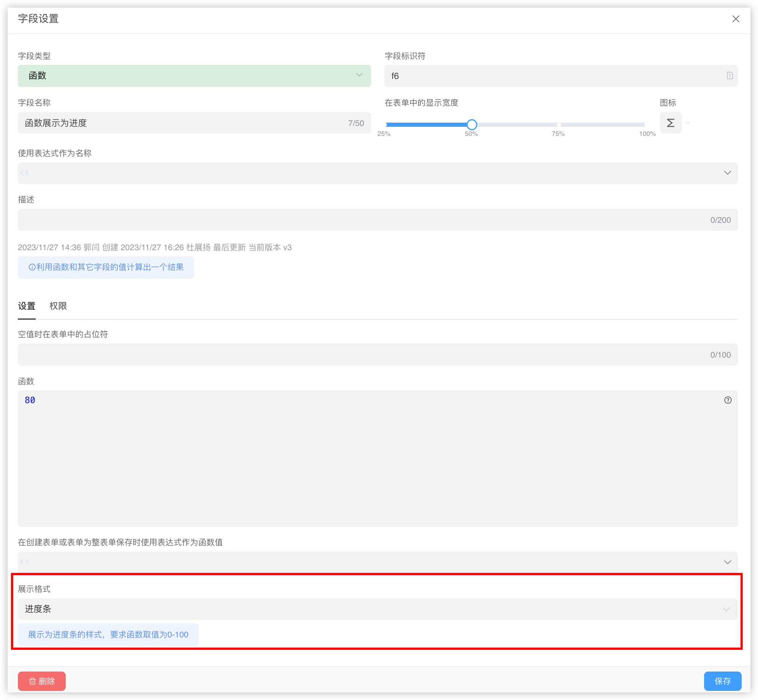This screenshot has height=700, width=758.
Task: Select the 设置 tab
Action: coord(27,306)
